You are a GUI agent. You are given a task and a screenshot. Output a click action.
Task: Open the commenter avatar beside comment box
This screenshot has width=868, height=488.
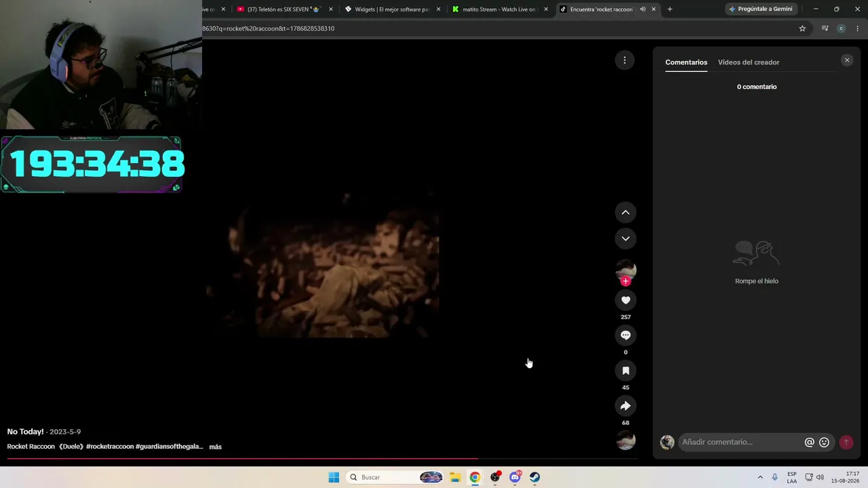click(667, 442)
